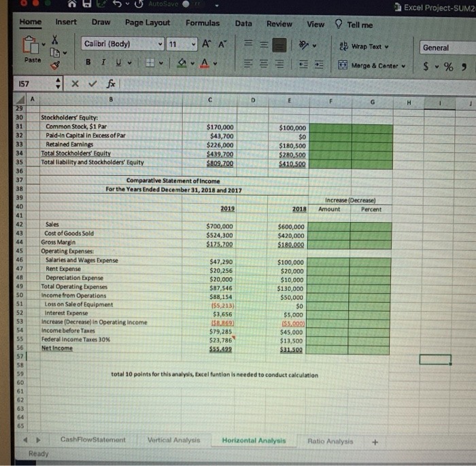Viewport: 476px width, 466px height.
Task: Click the Undo arrow icon
Action: click(x=117, y=4)
